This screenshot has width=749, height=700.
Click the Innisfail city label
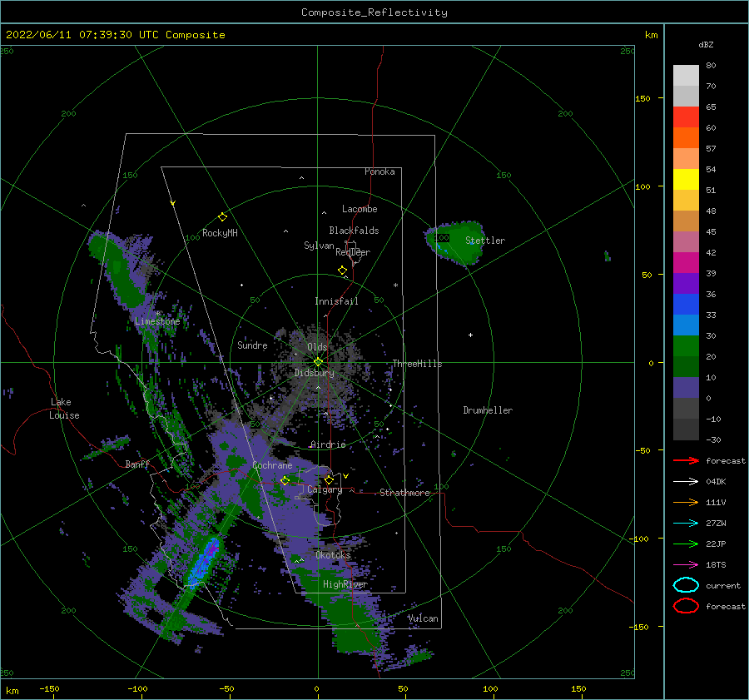pos(336,301)
